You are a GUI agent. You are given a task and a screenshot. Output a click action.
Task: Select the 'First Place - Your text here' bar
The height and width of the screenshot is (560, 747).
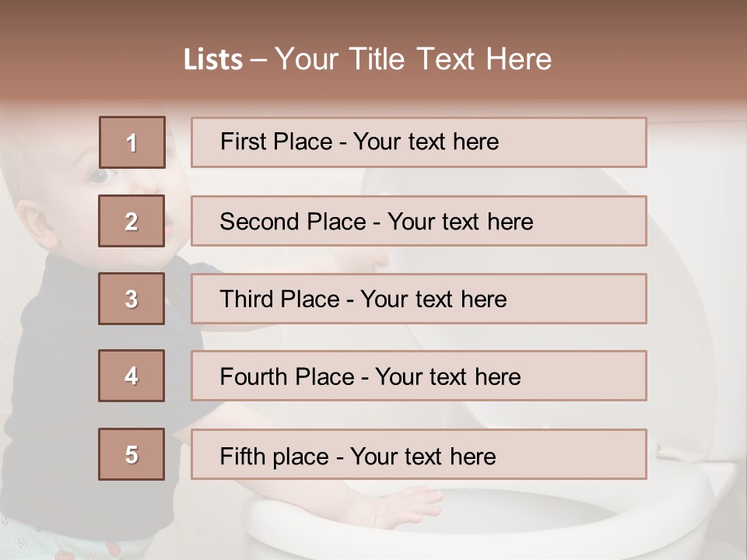(419, 142)
